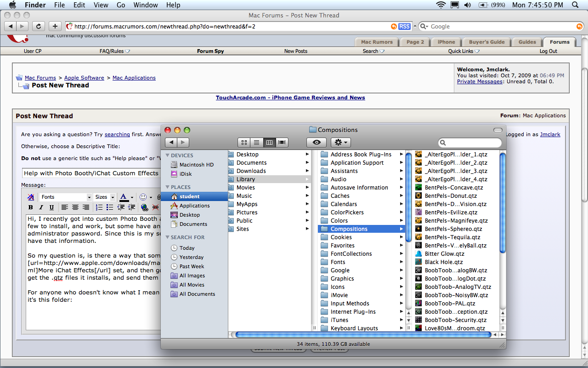The height and width of the screenshot is (368, 588).
Task: Open the Apple menu
Action: (12, 5)
